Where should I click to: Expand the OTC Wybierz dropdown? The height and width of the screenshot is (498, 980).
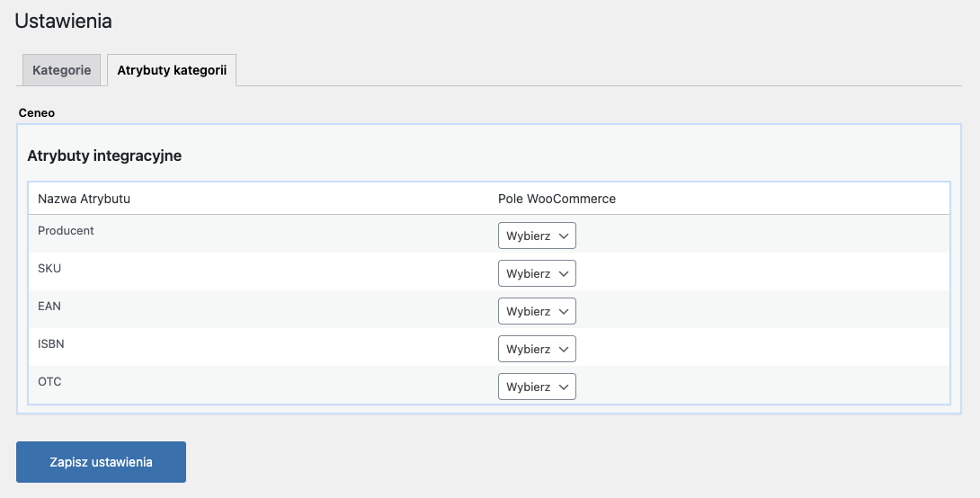click(x=536, y=387)
